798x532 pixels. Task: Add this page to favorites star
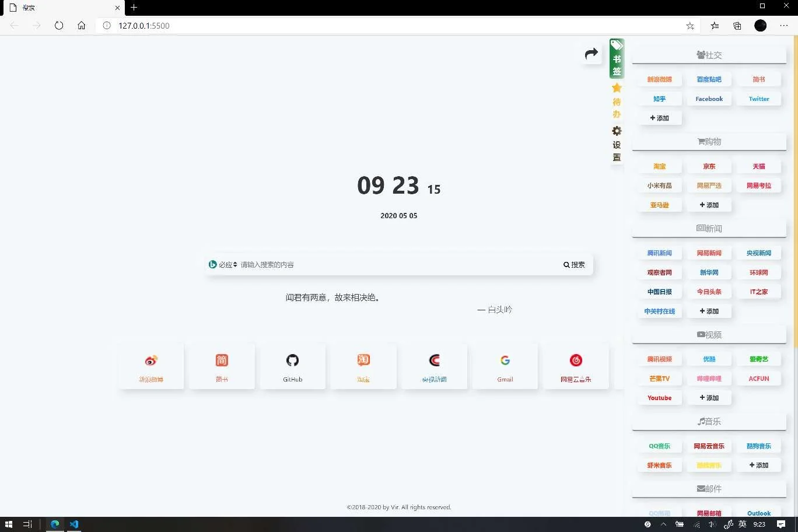(x=690, y=26)
